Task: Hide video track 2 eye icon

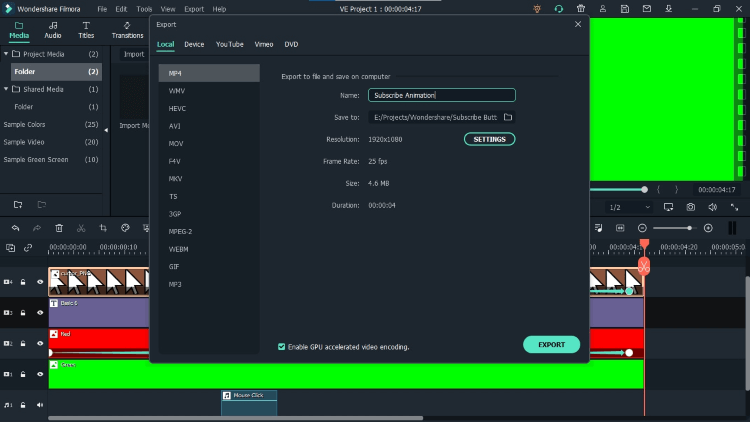Action: click(x=40, y=344)
